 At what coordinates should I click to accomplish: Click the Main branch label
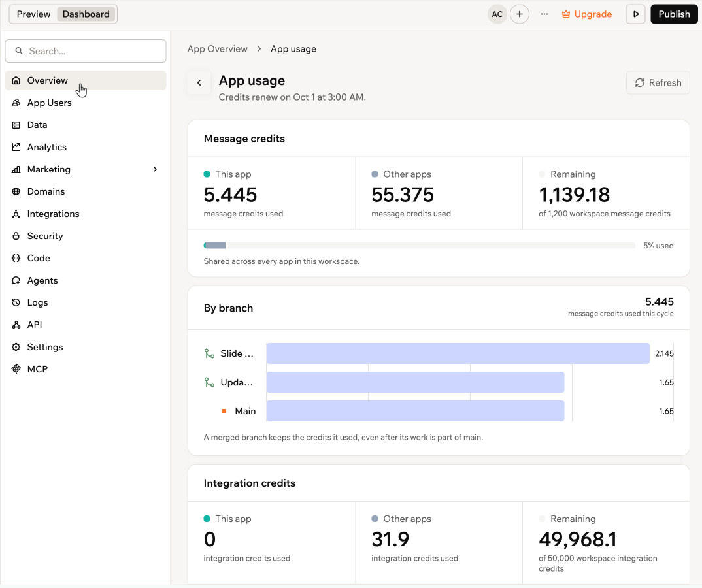[x=245, y=411]
